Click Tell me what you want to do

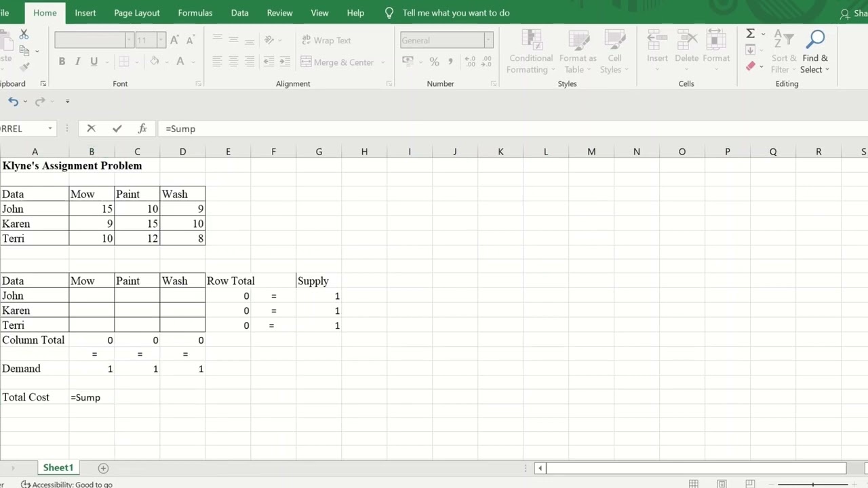[456, 13]
